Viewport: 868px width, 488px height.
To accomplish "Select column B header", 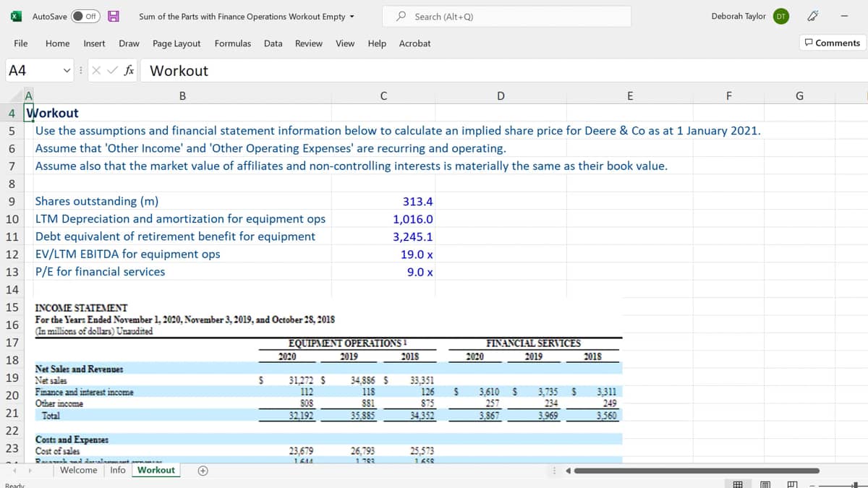I will tap(182, 95).
